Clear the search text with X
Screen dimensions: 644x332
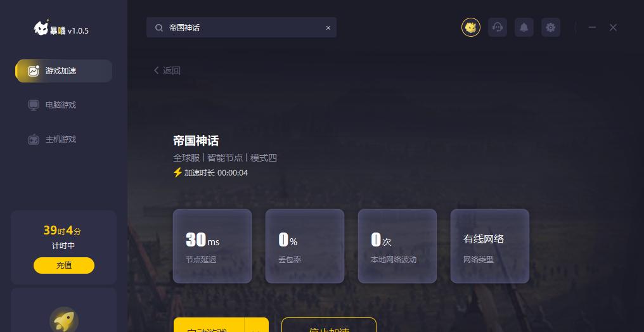pyautogui.click(x=328, y=28)
